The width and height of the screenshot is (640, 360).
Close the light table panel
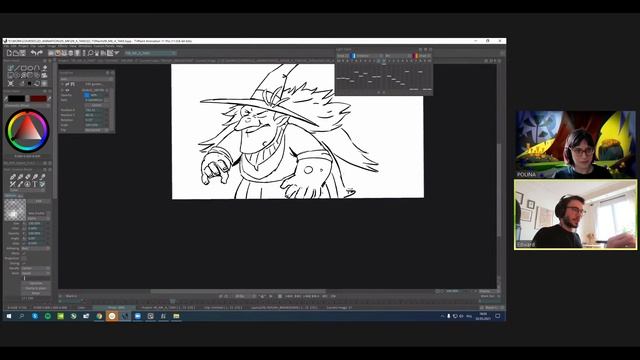(431, 49)
